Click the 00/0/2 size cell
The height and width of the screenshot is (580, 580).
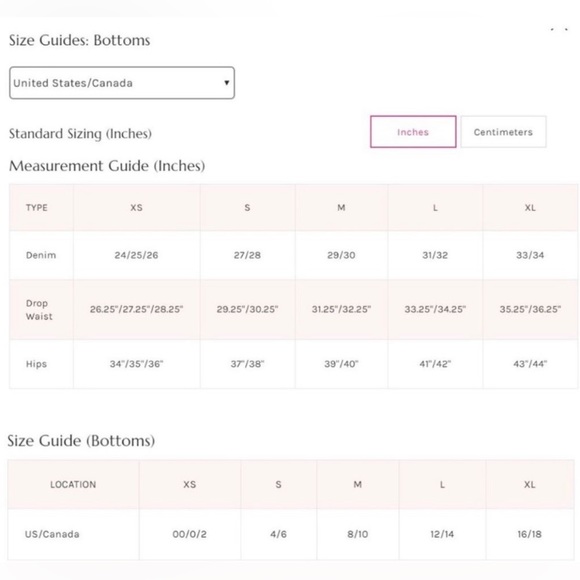click(x=190, y=534)
